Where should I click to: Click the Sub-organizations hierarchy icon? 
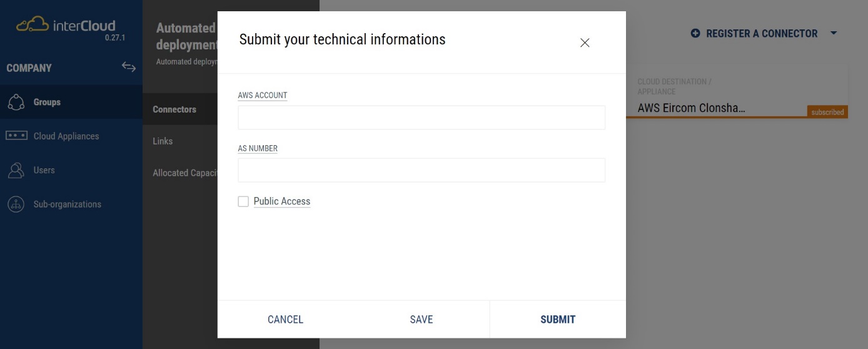click(16, 205)
